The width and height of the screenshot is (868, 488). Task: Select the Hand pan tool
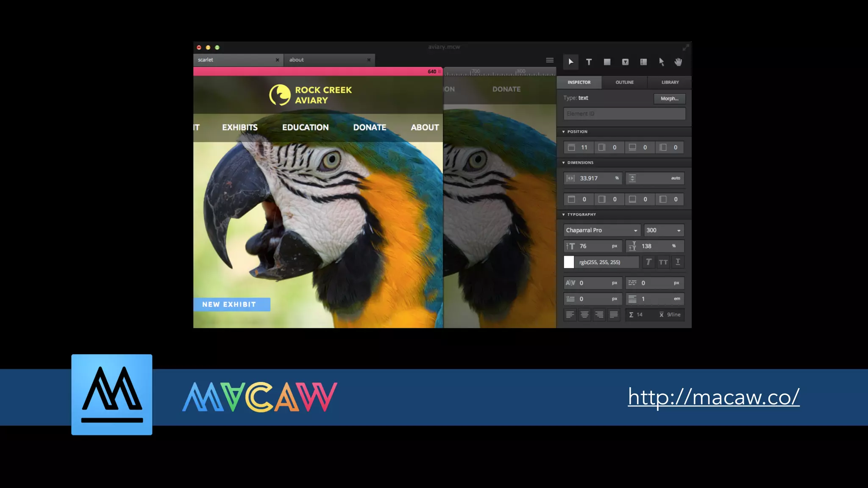coord(679,62)
